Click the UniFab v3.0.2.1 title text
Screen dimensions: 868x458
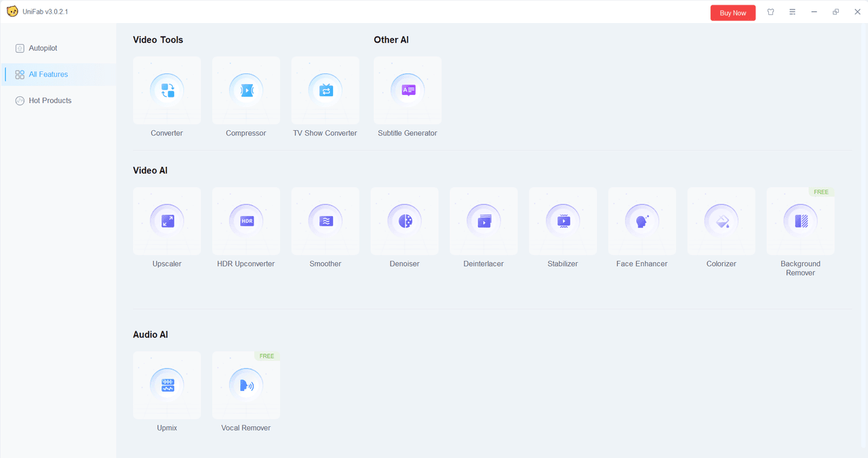point(45,12)
